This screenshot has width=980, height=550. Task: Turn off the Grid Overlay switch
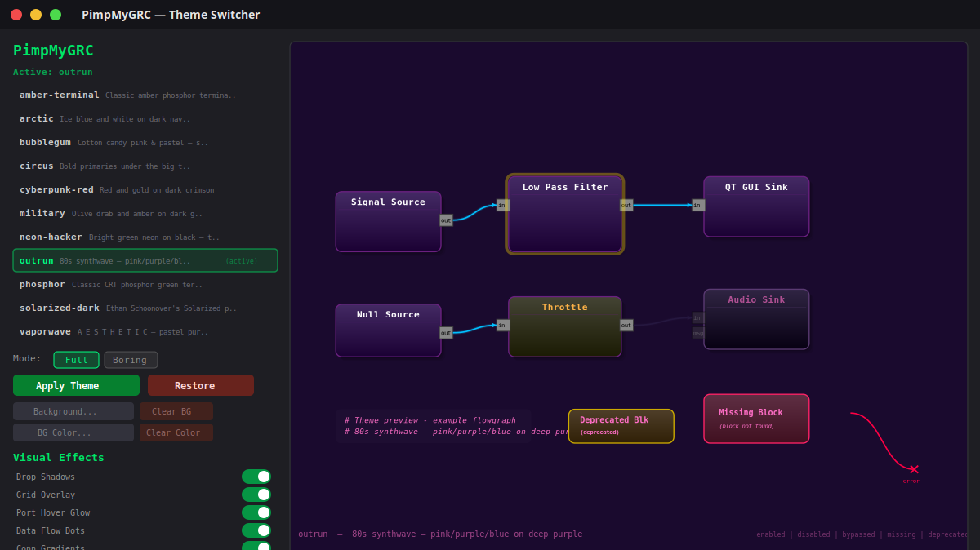tap(256, 495)
